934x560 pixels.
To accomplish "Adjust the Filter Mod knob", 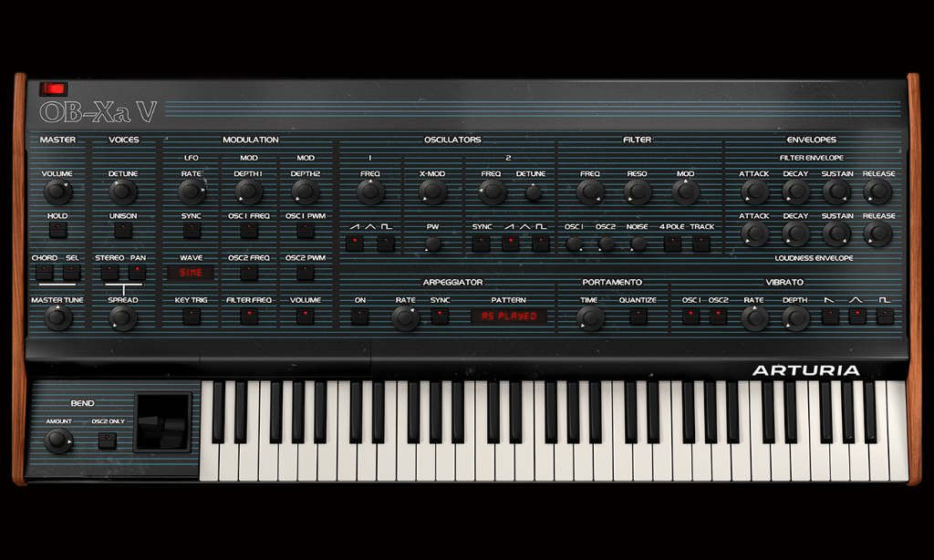I will click(685, 192).
